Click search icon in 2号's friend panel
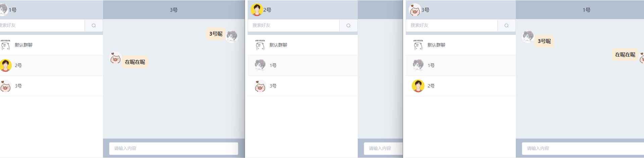 [348, 25]
